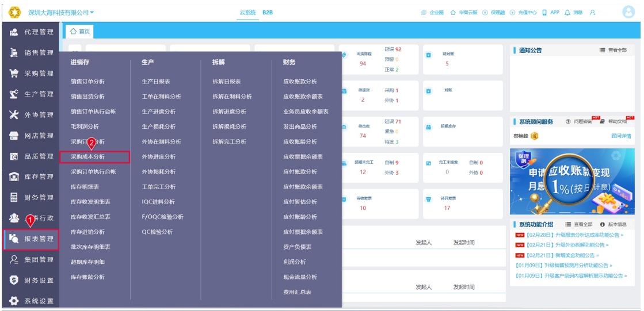
Task: Open 生产管理 sidebar module
Action: (x=31, y=94)
